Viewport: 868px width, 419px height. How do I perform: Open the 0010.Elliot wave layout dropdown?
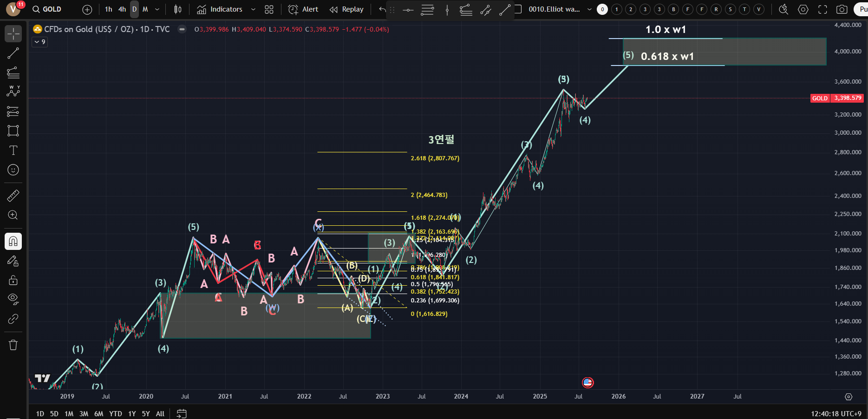coord(589,9)
